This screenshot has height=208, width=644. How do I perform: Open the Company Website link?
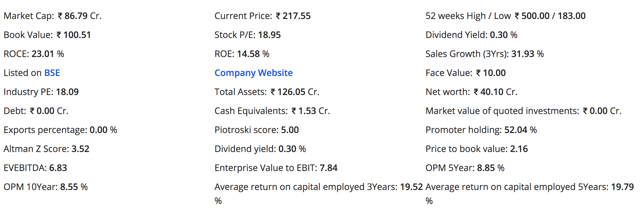pos(253,73)
